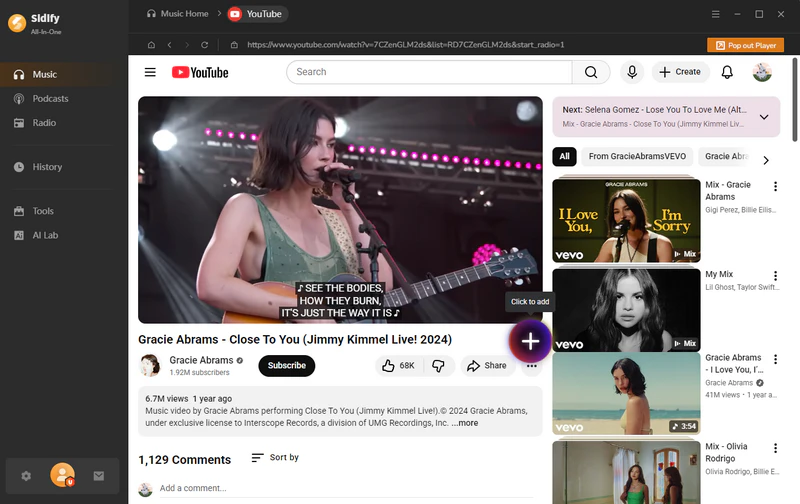The height and width of the screenshot is (504, 800).
Task: Click the page vertical scrollbar
Action: 795,99
